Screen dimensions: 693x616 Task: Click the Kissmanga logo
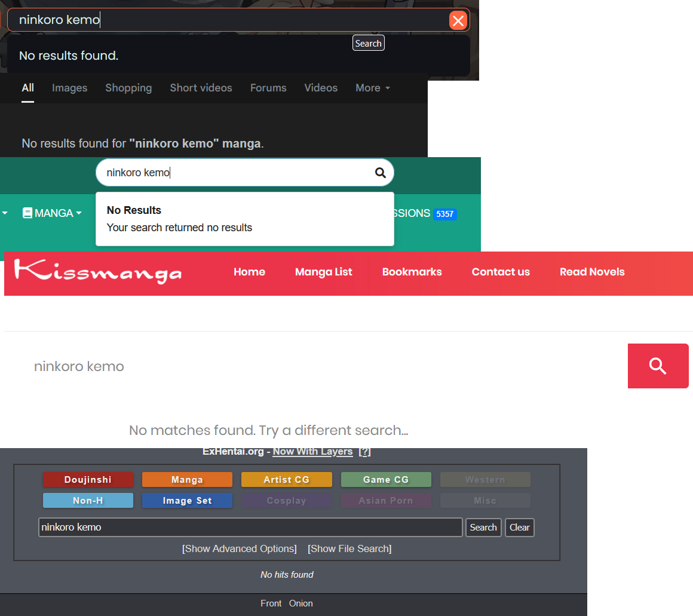point(97,271)
